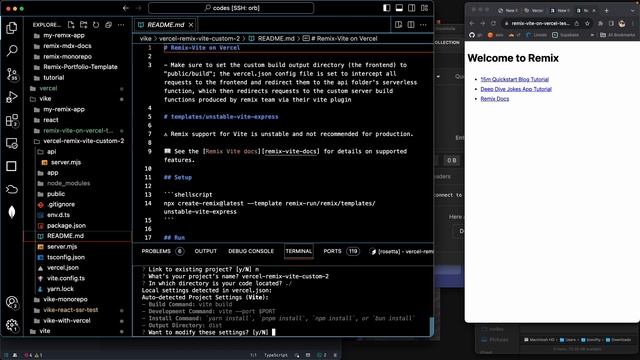Toggle the bottom panel layout button

tap(399, 8)
